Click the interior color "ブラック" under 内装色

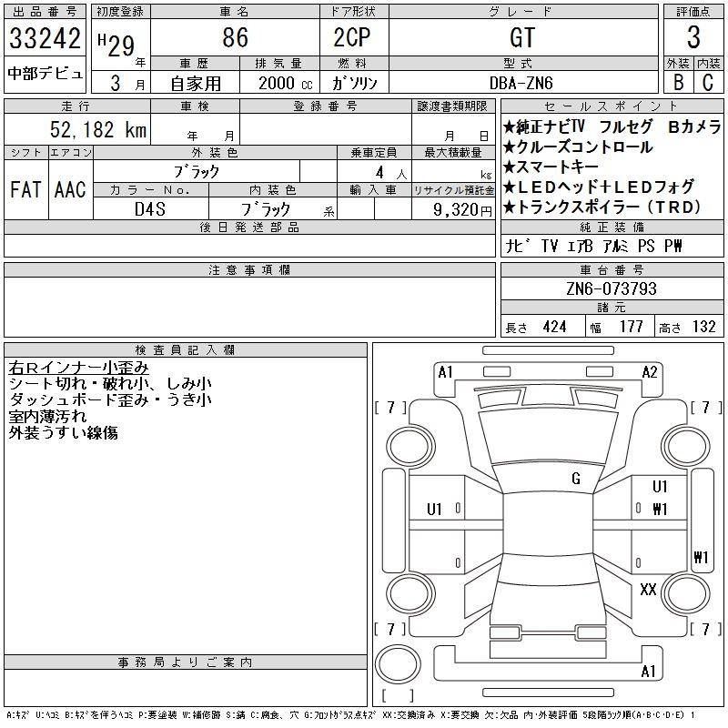(x=266, y=209)
